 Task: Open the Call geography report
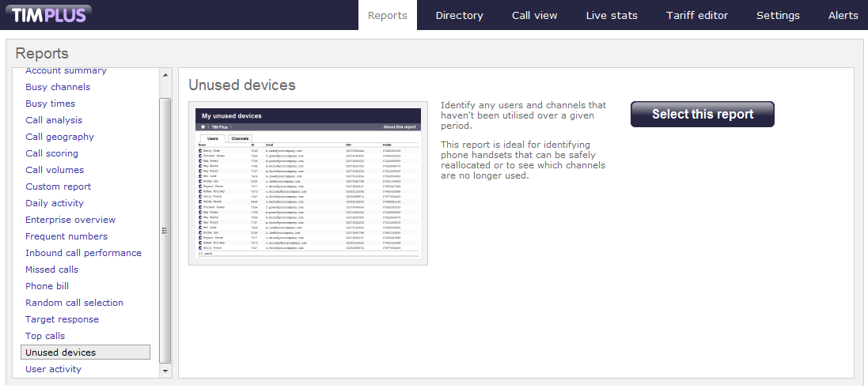pos(59,137)
